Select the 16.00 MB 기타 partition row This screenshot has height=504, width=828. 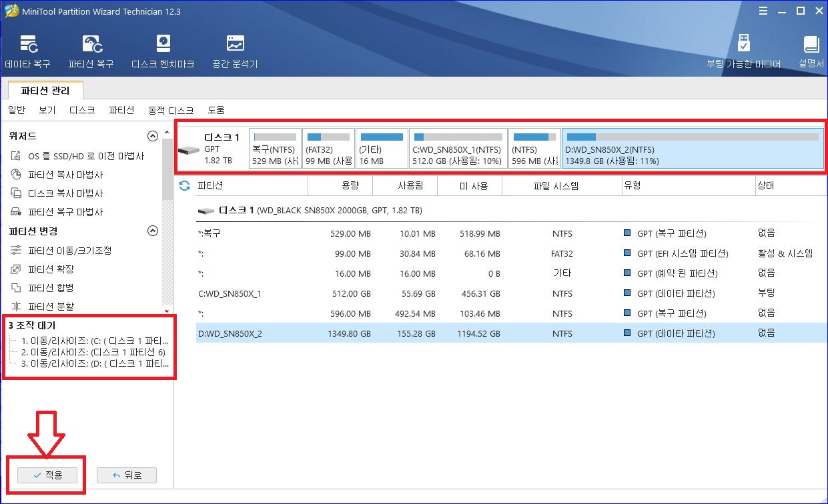coord(511,273)
